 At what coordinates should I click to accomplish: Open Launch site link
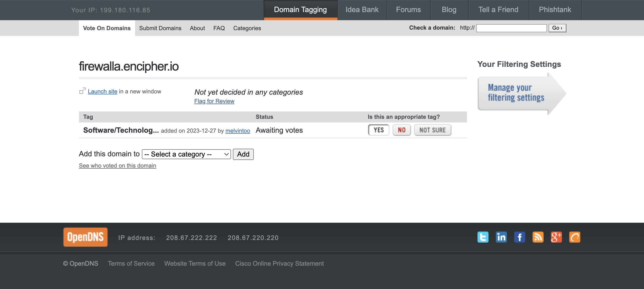point(103,91)
